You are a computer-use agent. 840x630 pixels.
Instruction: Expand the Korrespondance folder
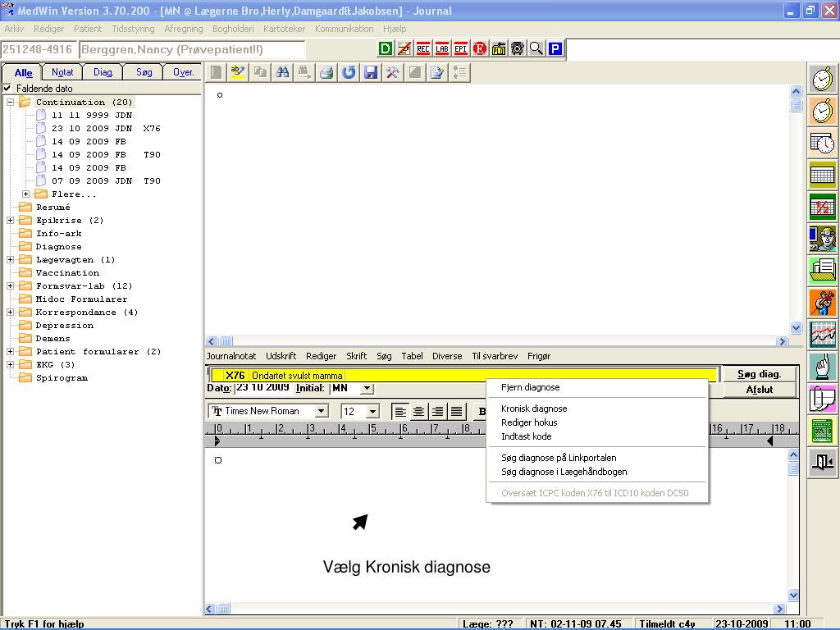point(10,312)
